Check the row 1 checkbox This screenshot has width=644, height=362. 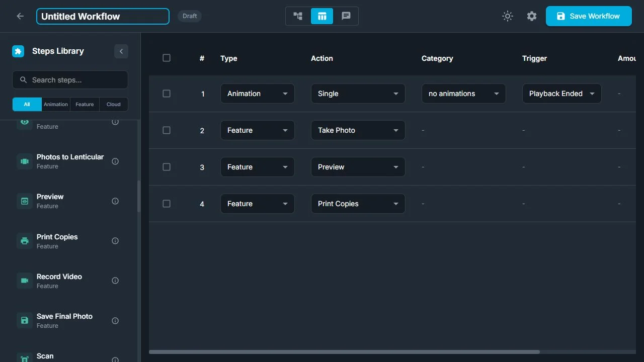(x=167, y=94)
